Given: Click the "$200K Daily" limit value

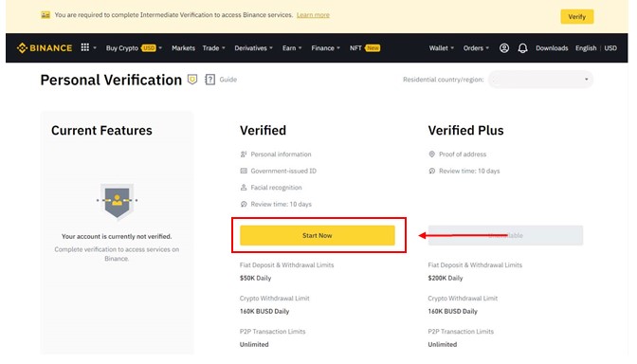Looking at the screenshot, I should [446, 279].
